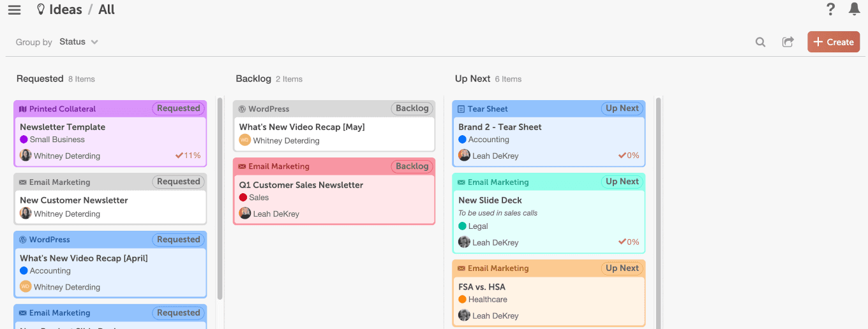868x329 pixels.
Task: Open the FSA vs. HSA title
Action: coord(482,287)
